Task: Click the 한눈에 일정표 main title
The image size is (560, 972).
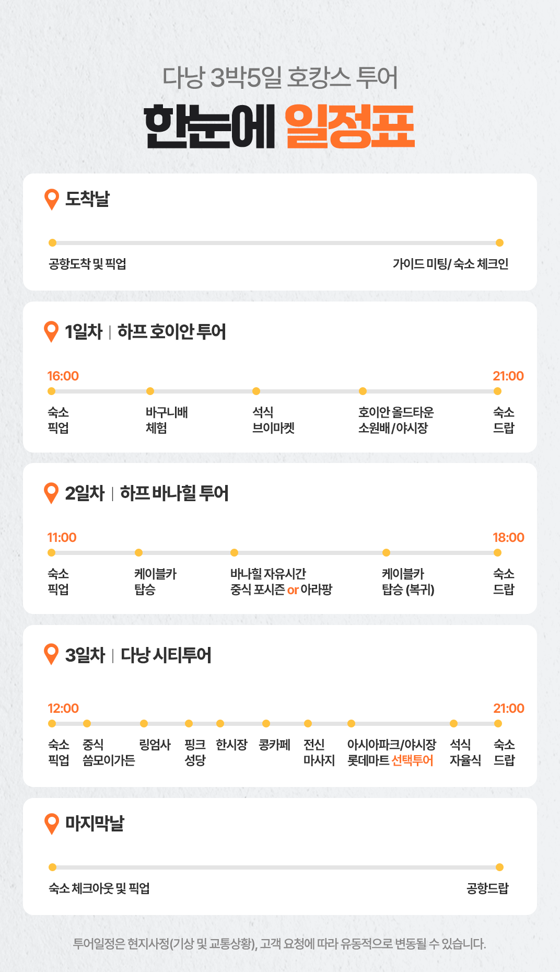Action: [279, 126]
